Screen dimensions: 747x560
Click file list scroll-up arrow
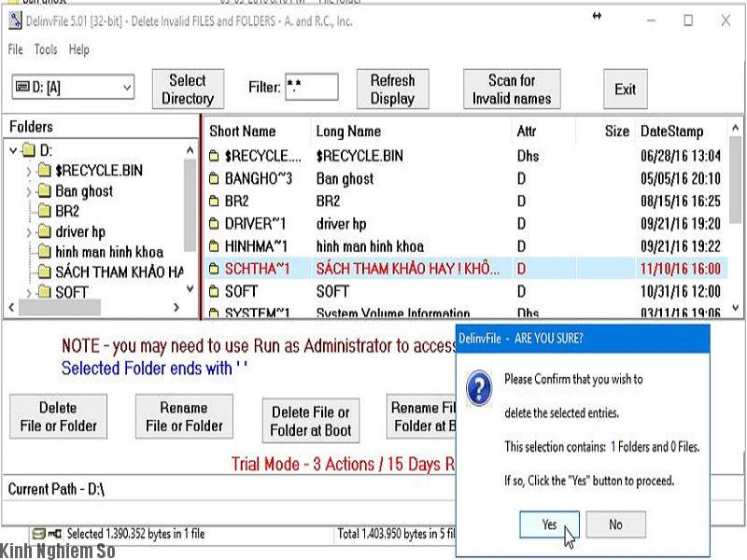(735, 127)
